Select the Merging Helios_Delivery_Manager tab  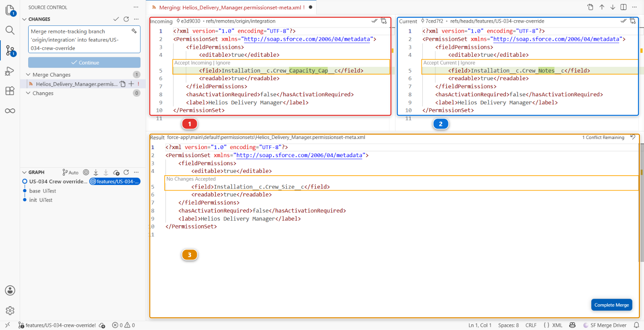pos(231,7)
